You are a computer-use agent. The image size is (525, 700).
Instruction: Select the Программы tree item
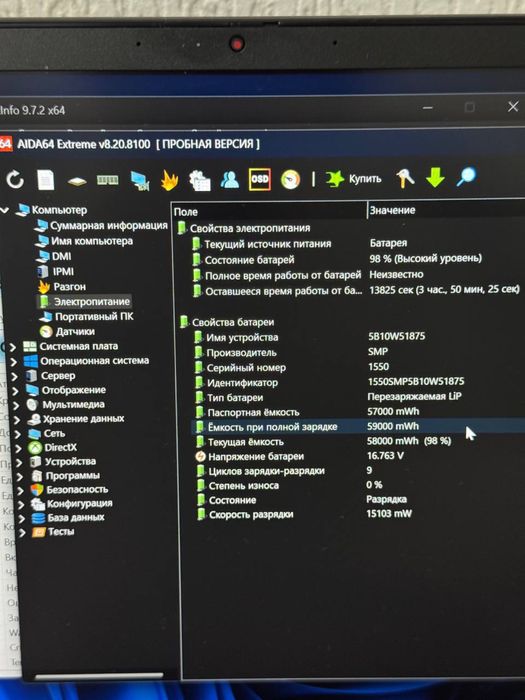[x=72, y=475]
